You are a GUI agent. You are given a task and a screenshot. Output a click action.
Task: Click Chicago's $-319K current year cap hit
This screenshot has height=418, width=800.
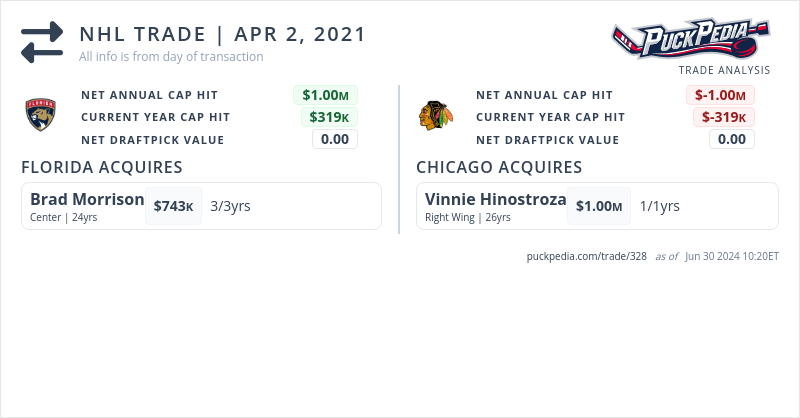click(724, 117)
